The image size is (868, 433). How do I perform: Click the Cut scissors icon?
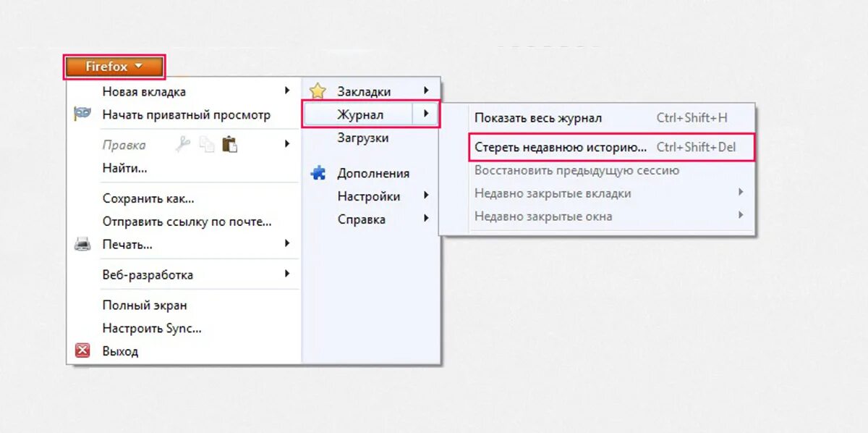(184, 145)
